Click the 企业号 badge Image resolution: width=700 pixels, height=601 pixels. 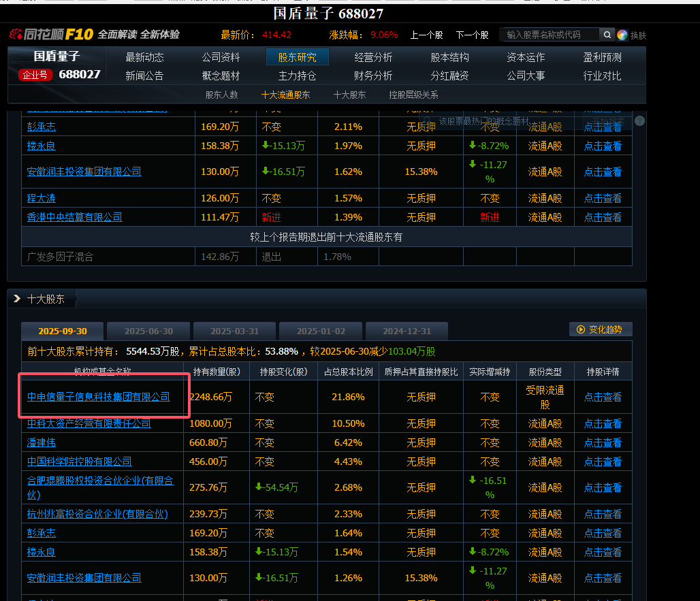pyautogui.click(x=35, y=75)
